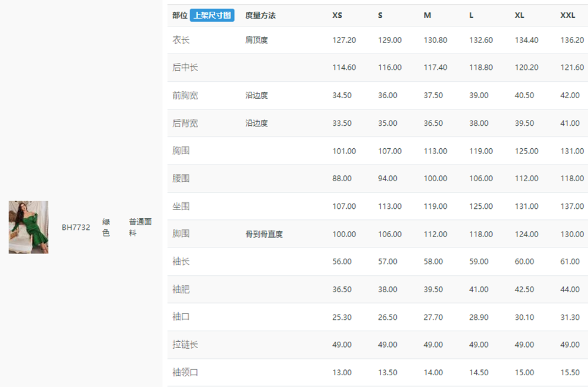588x387 pixels.
Task: Open the green dress product thumbnail
Action: 28,227
